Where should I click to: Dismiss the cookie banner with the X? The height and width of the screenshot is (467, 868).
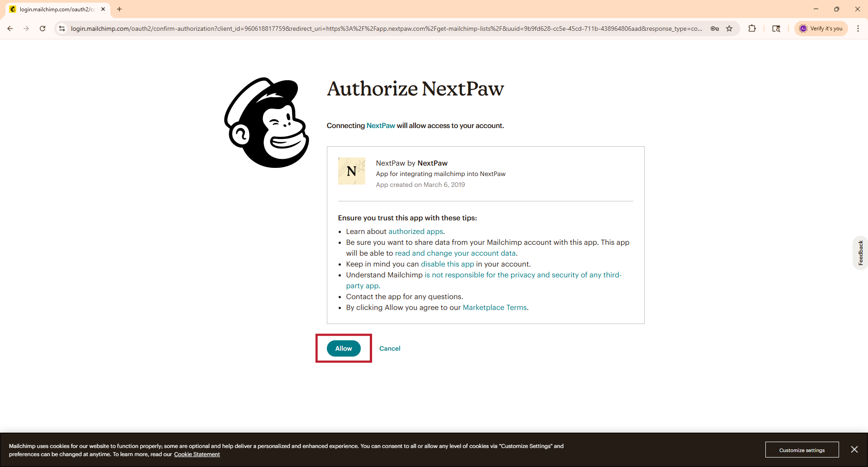(x=854, y=449)
